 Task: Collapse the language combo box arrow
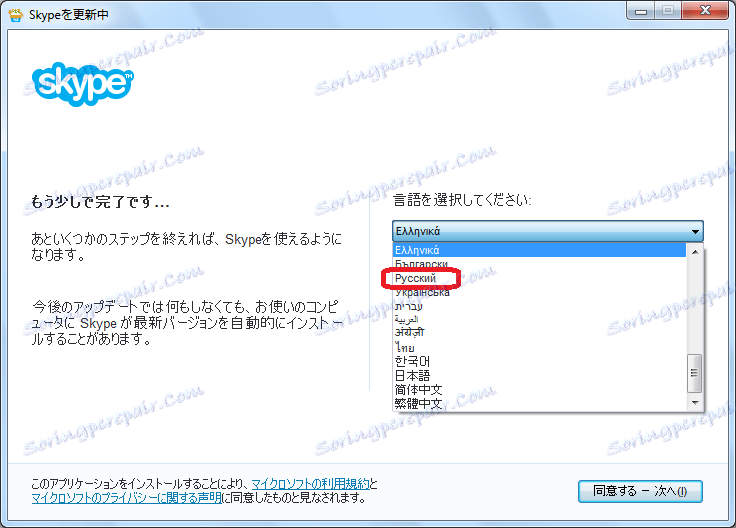point(695,231)
